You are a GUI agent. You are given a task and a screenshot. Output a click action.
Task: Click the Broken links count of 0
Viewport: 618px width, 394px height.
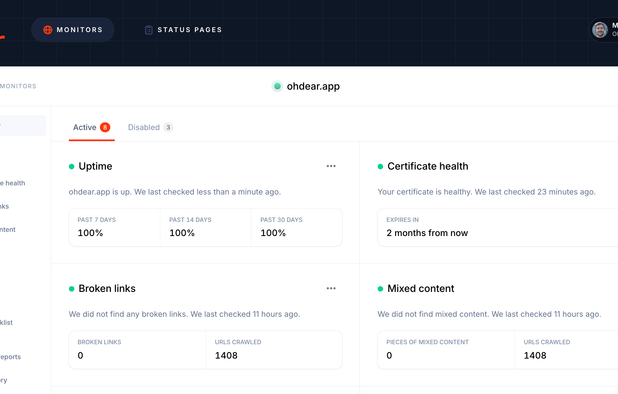pos(80,355)
